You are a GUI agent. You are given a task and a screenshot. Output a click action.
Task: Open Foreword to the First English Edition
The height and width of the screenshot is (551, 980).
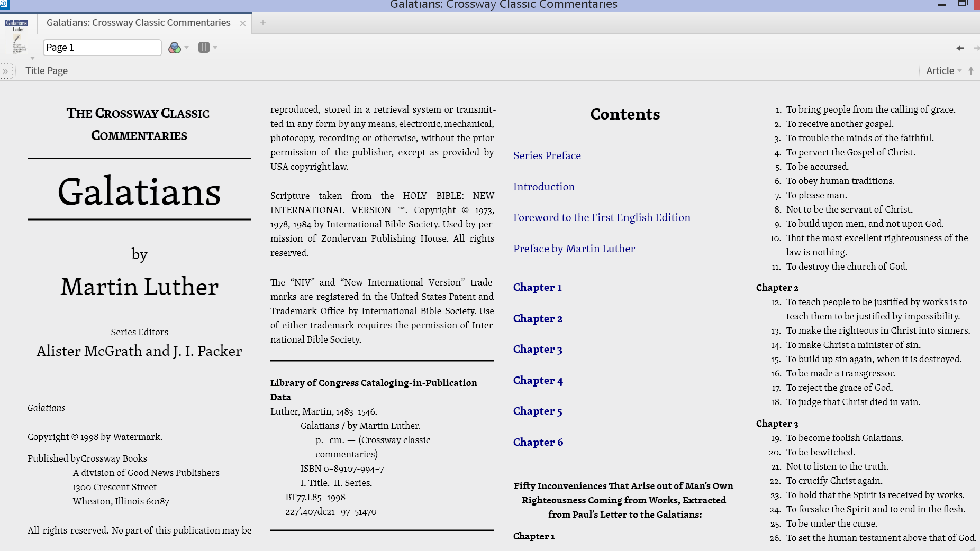coord(602,217)
